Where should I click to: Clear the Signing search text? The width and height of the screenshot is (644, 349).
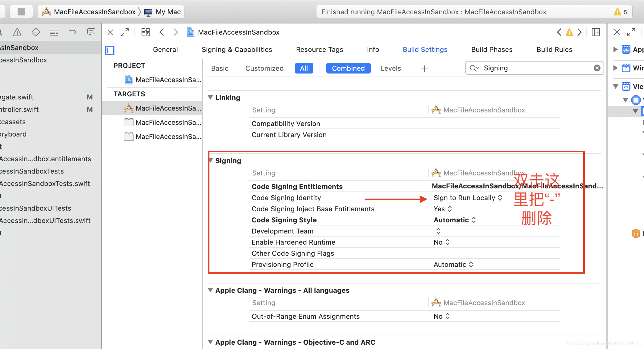597,68
